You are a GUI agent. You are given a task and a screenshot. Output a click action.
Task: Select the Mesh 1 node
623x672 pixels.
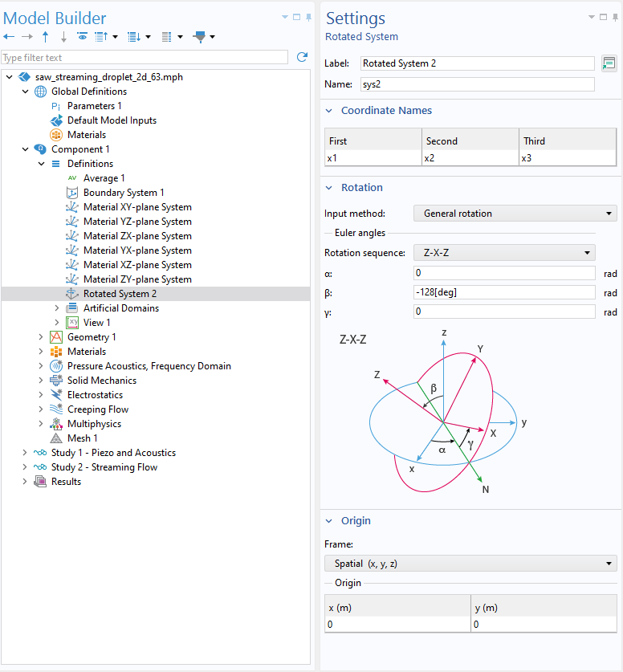pyautogui.click(x=82, y=438)
